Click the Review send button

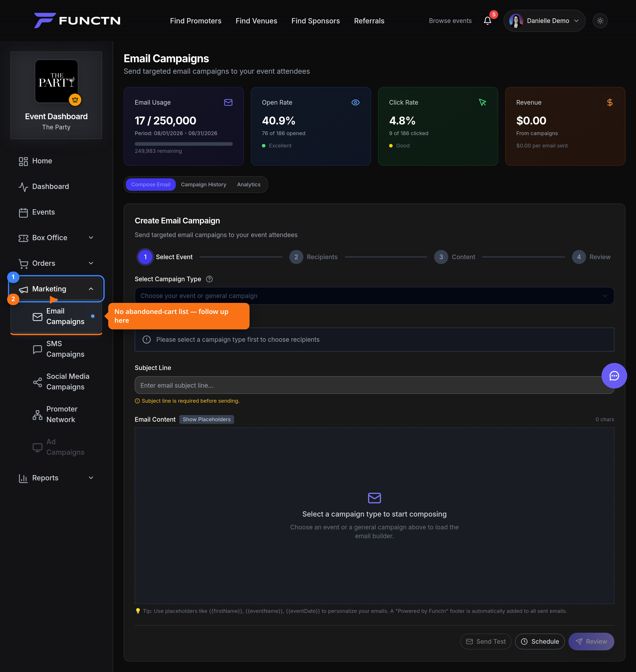(x=591, y=642)
